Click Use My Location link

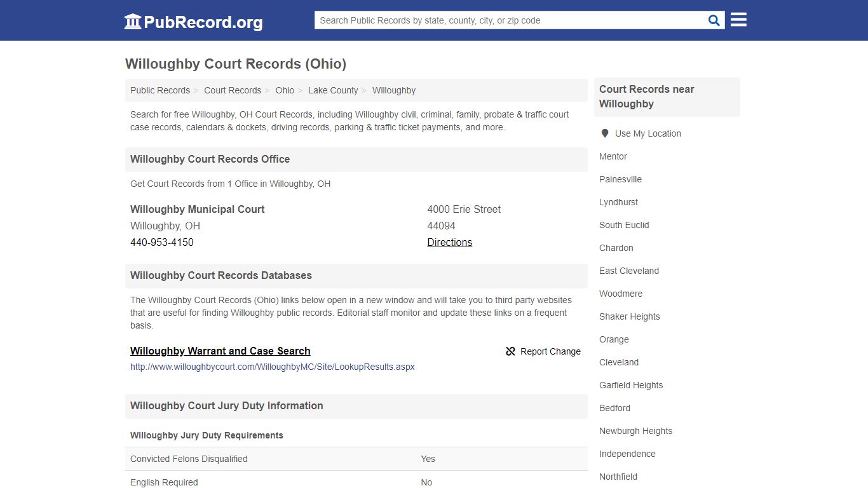(x=648, y=133)
